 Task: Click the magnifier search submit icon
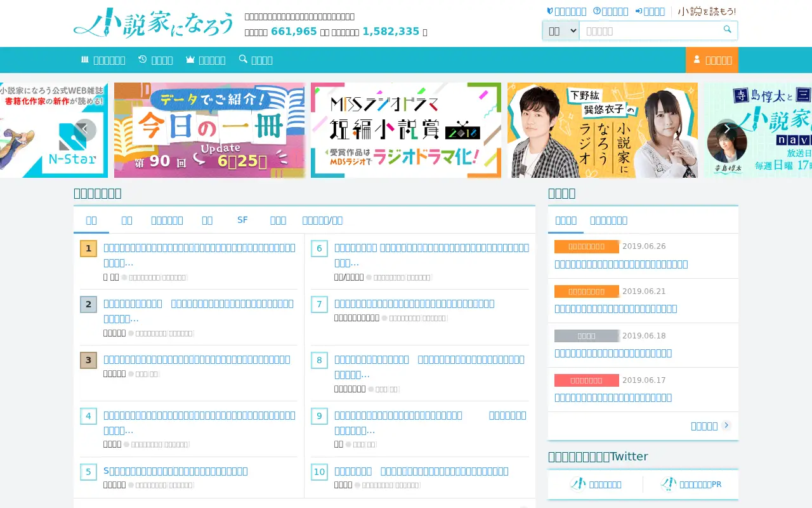point(728,29)
